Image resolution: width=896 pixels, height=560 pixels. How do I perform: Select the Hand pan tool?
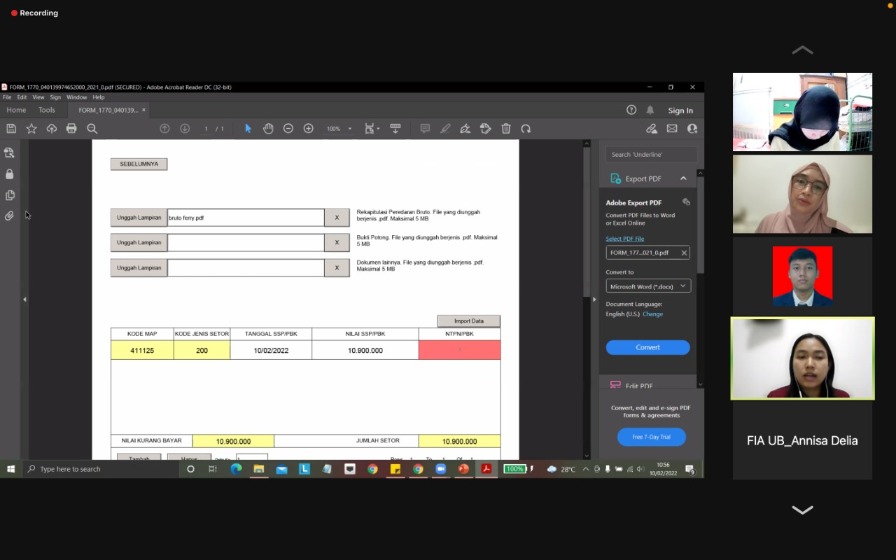[x=268, y=128]
